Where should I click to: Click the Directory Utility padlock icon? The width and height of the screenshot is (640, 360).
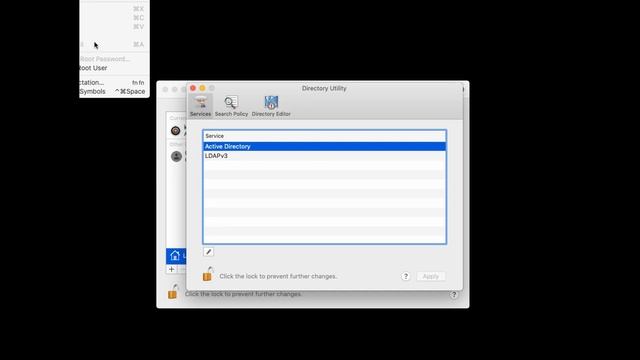208,274
